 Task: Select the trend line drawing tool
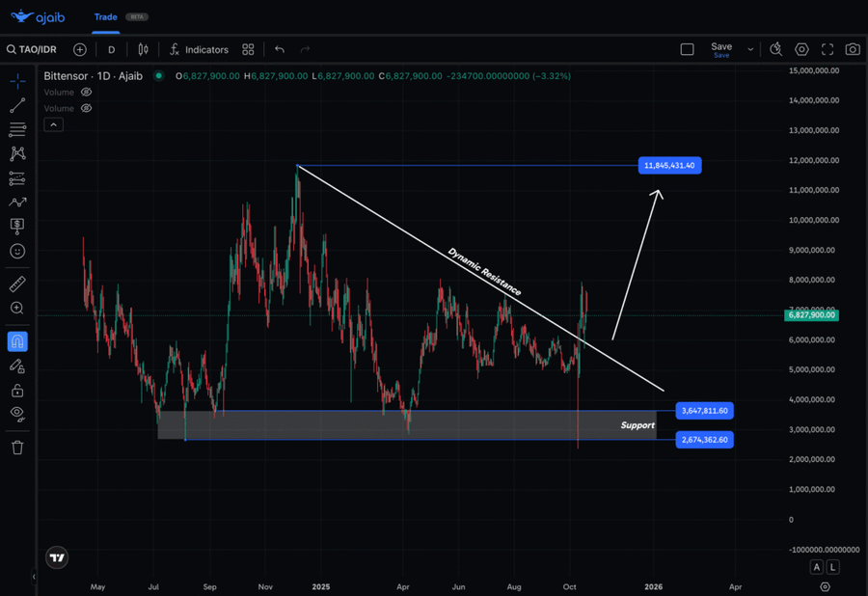pos(17,105)
